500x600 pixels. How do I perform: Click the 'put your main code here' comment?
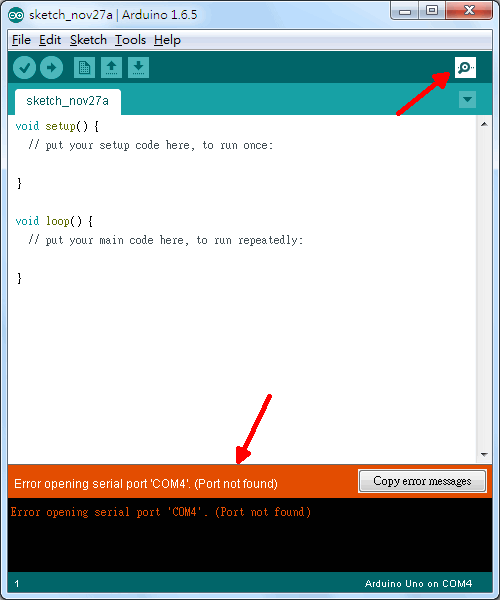pos(166,240)
